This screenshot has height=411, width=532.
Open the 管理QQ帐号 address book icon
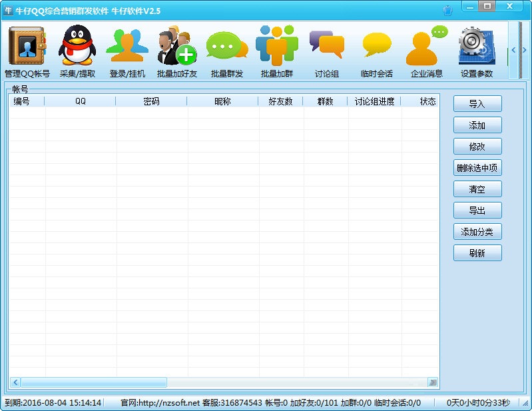[27, 46]
